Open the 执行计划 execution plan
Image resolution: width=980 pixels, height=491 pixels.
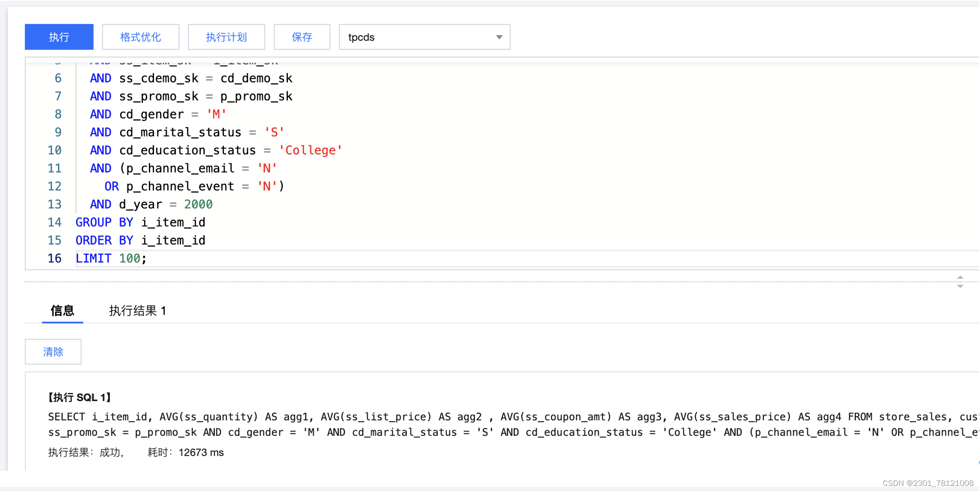pos(226,37)
